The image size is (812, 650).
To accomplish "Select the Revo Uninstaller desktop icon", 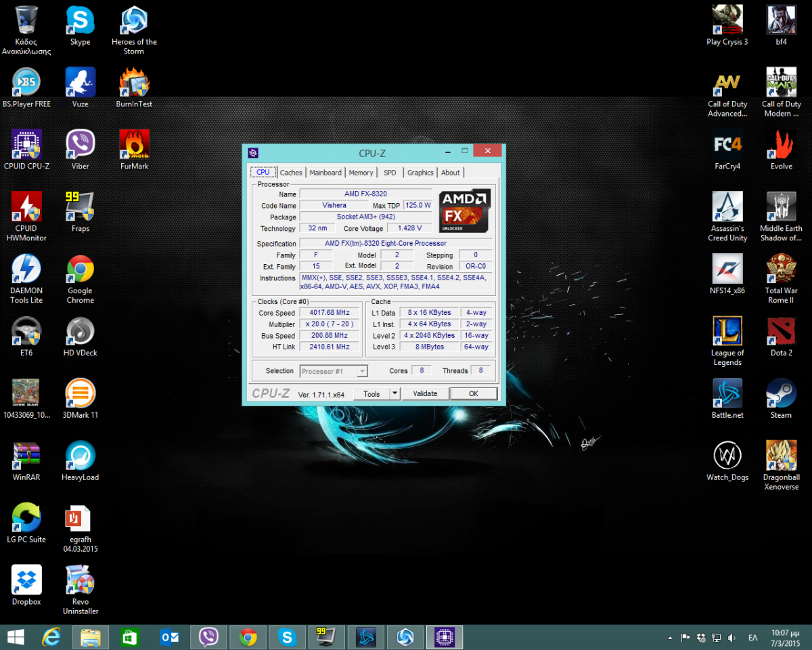I will click(x=81, y=590).
